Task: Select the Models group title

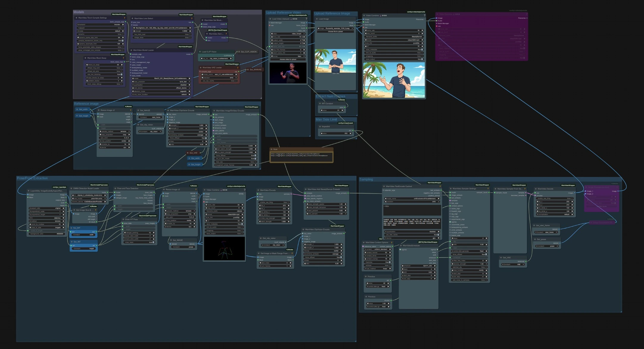Action: tap(79, 12)
